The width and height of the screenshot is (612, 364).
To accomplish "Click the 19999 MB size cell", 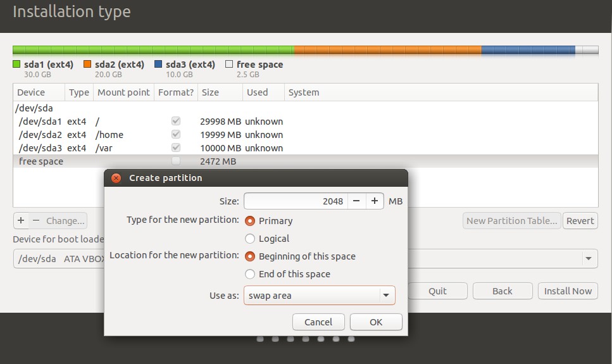I will coord(220,135).
